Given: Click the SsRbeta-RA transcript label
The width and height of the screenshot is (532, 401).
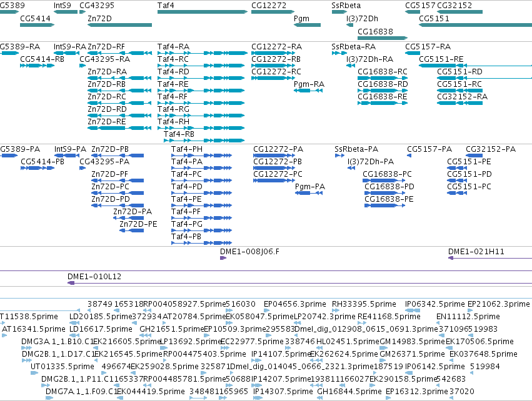Looking at the screenshot, I should [x=354, y=47].
